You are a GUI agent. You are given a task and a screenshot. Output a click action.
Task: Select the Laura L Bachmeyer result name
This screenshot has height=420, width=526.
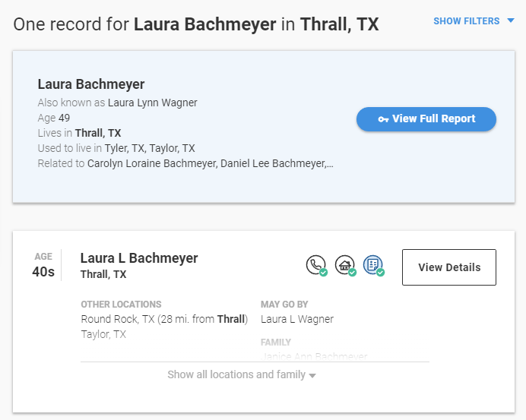[x=139, y=258]
